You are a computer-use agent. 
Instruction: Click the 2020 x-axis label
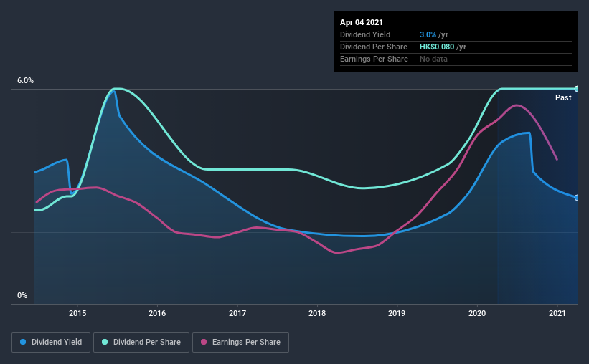click(477, 313)
